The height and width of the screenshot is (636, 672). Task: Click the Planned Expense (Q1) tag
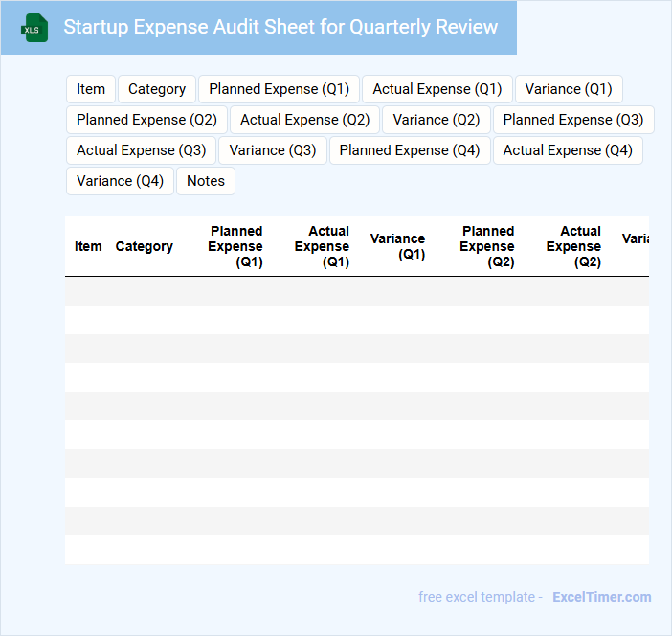point(279,89)
